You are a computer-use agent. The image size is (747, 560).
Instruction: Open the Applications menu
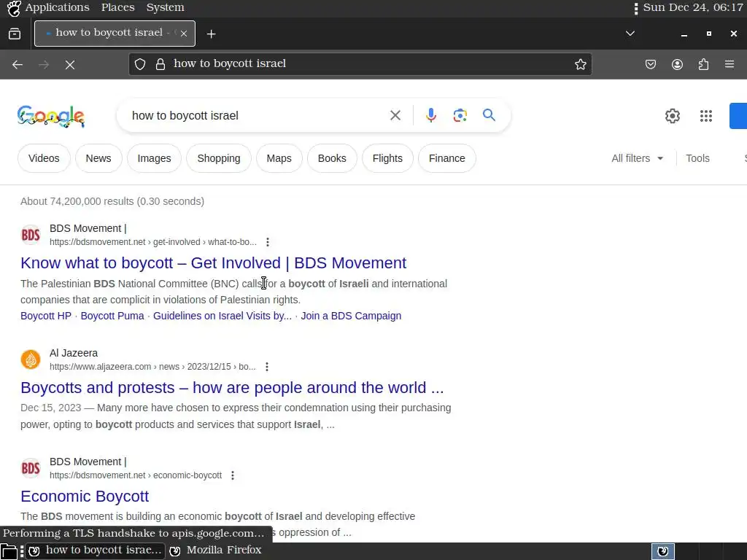[x=57, y=7]
